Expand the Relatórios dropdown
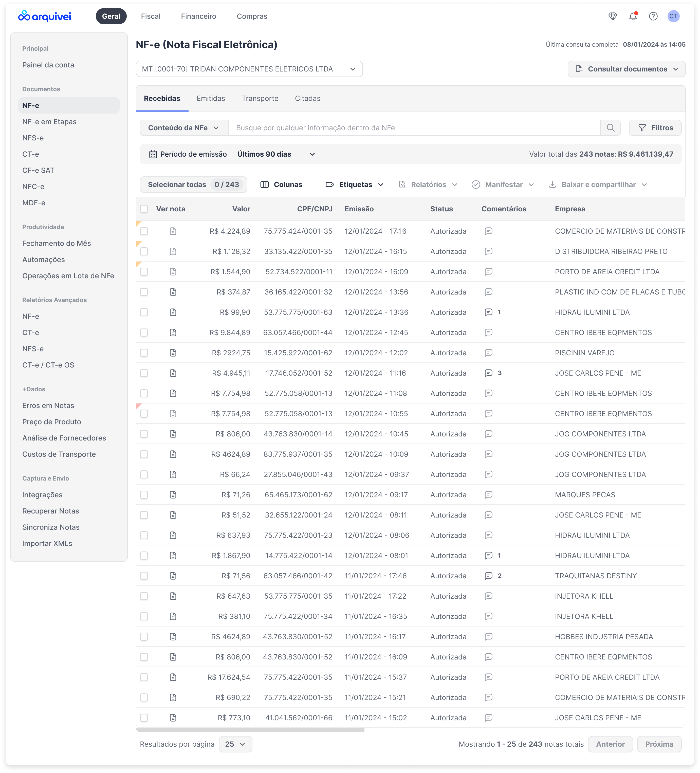 pyautogui.click(x=428, y=185)
